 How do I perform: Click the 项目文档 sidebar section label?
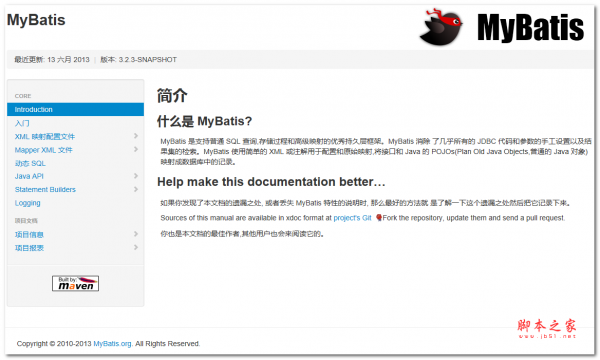(26, 221)
